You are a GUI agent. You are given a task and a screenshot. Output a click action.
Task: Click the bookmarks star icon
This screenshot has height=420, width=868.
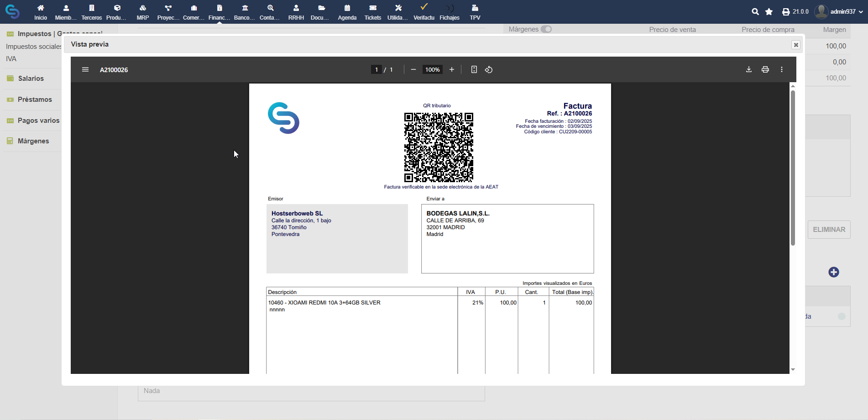tap(769, 12)
